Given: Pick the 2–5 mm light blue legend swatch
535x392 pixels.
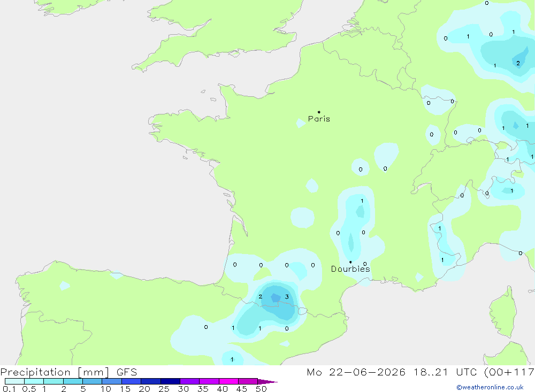Looking at the screenshot, I should click(73, 381).
